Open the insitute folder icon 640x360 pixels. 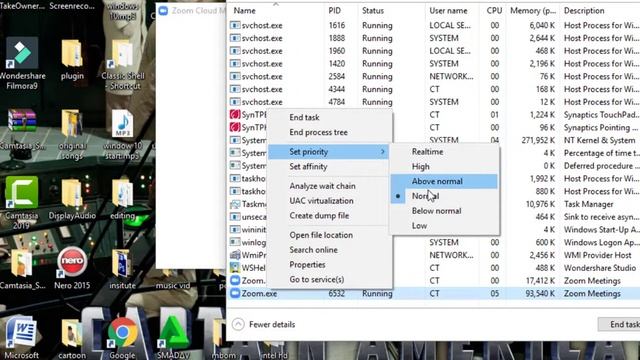(x=122, y=263)
